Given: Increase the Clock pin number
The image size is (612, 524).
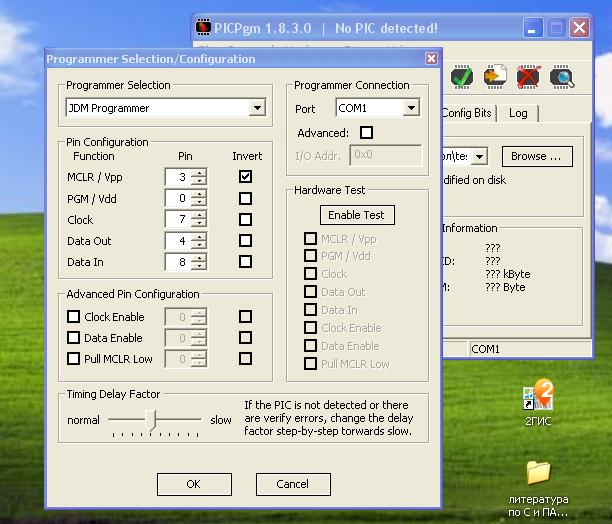Looking at the screenshot, I should pos(199,215).
